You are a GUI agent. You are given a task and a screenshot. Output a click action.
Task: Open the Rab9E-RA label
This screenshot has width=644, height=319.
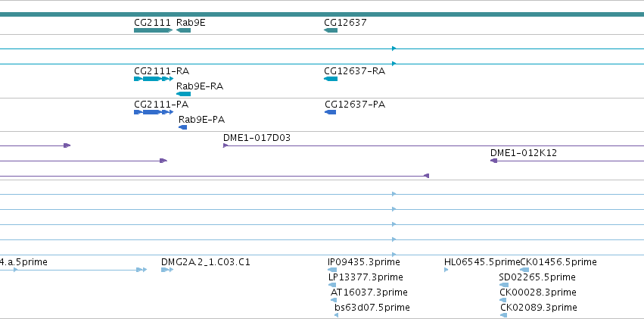[x=200, y=86]
